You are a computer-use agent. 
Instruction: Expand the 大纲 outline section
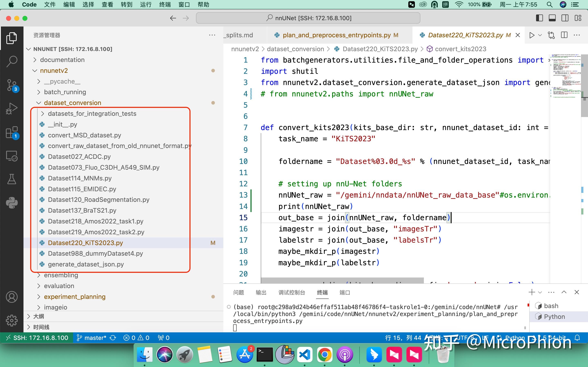39,316
